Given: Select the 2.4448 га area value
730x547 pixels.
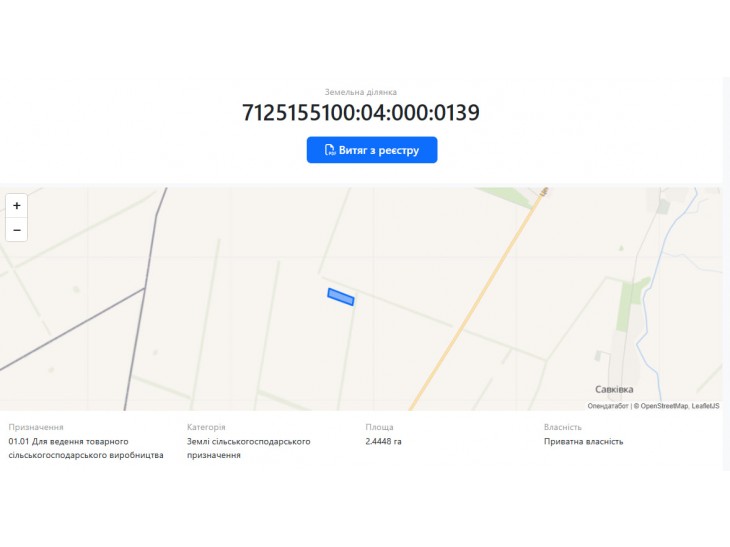Looking at the screenshot, I should [x=383, y=441].
